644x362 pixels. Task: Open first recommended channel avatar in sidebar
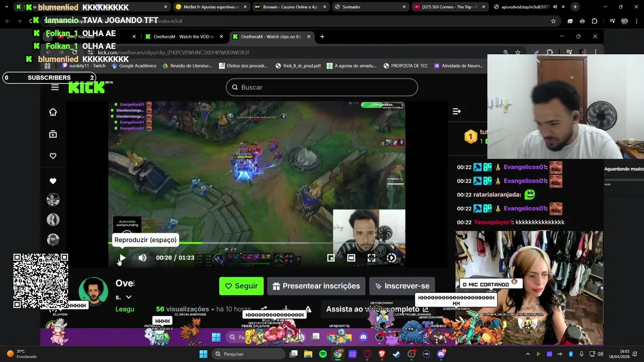tap(53, 200)
